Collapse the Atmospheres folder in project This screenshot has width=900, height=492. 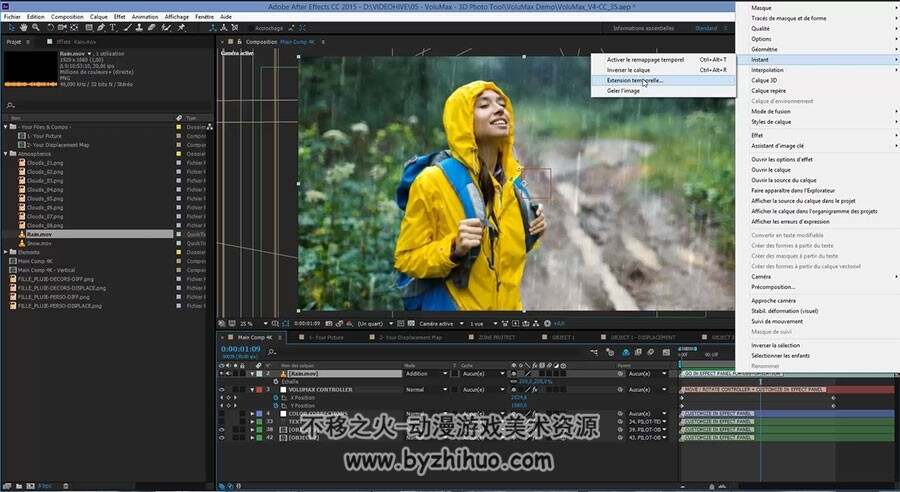tap(6, 154)
